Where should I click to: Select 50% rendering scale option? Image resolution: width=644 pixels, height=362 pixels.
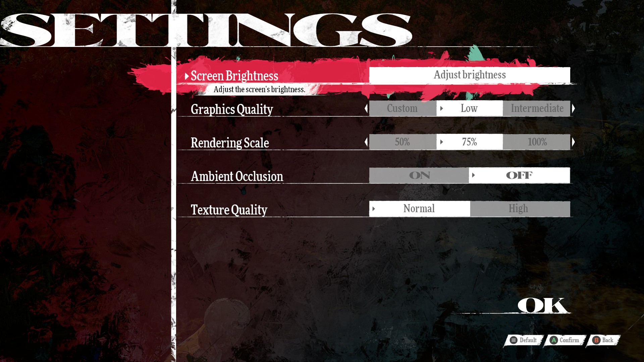point(402,142)
